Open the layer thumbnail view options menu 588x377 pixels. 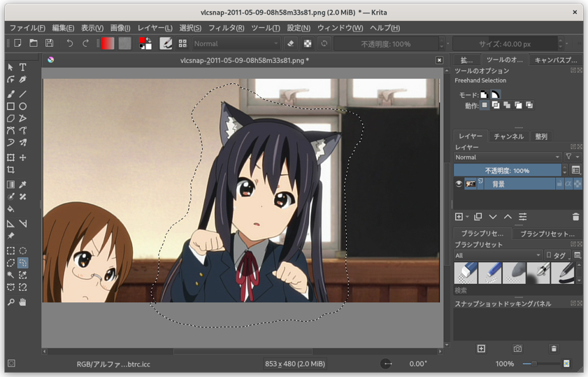click(x=576, y=170)
